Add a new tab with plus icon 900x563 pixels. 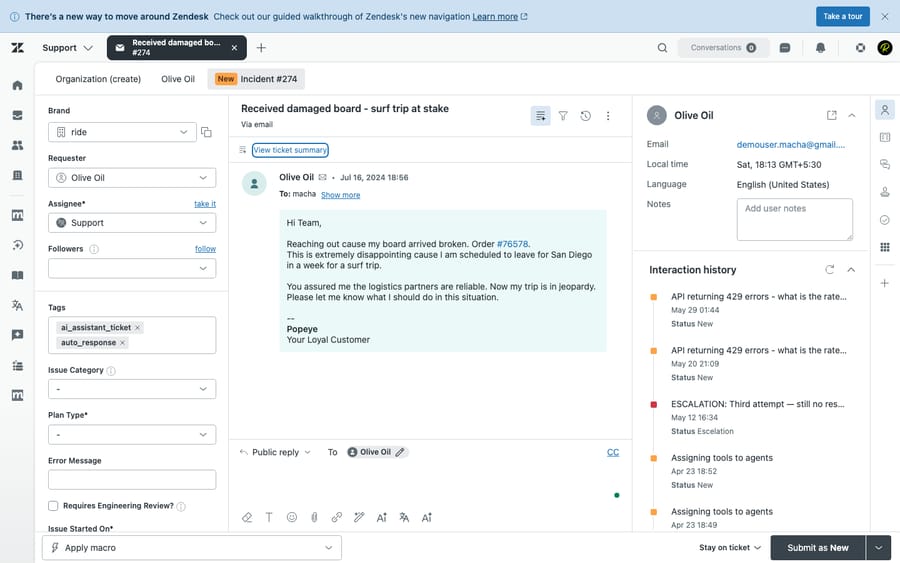pyautogui.click(x=261, y=48)
